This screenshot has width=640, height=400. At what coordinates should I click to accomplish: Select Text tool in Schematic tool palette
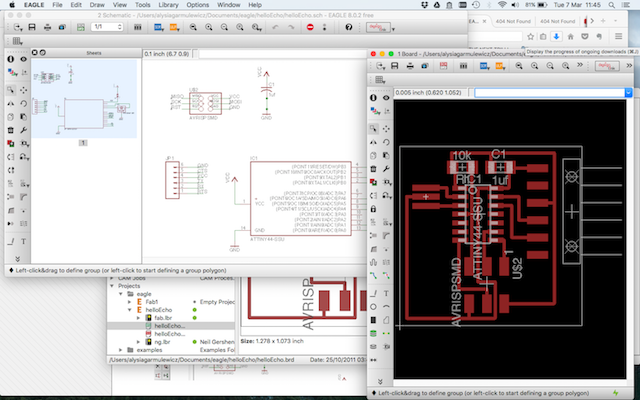[24, 242]
